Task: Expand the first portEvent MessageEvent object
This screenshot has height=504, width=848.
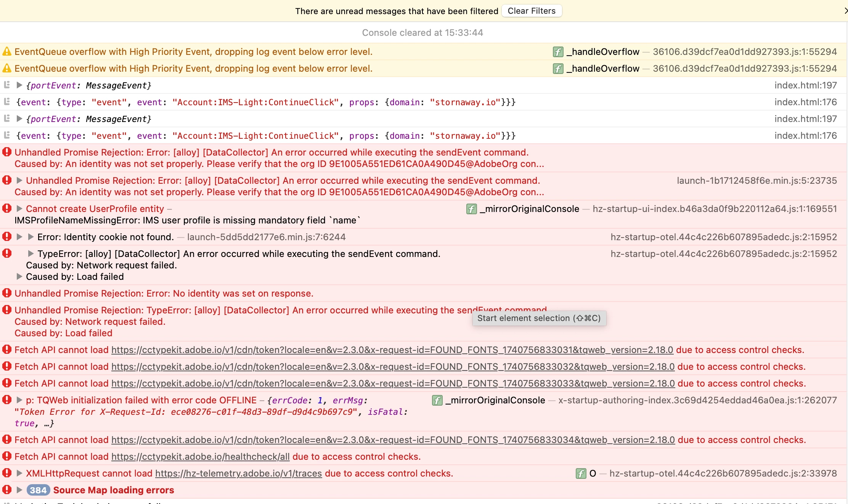Action: coord(19,85)
